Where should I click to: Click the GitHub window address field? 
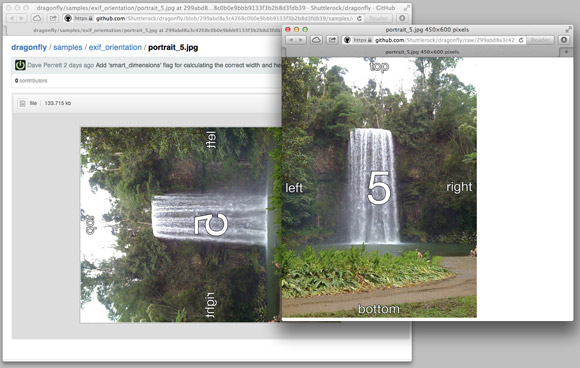pos(213,18)
